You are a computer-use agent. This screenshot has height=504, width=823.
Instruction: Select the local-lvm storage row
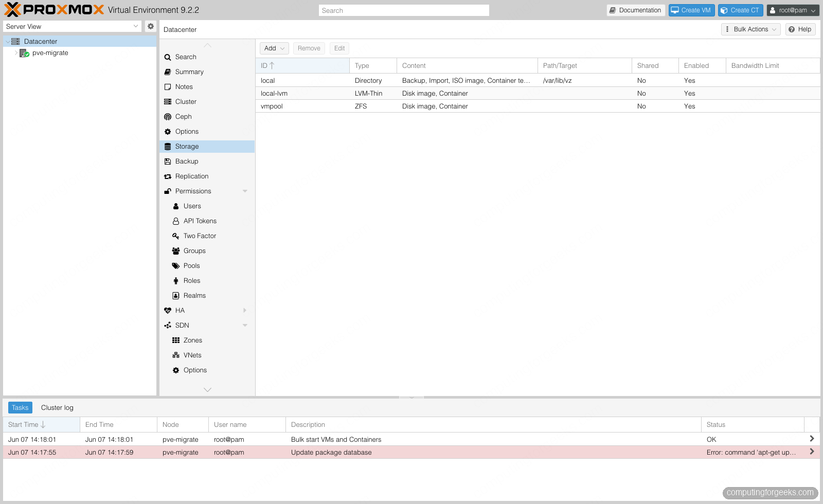pyautogui.click(x=538, y=94)
